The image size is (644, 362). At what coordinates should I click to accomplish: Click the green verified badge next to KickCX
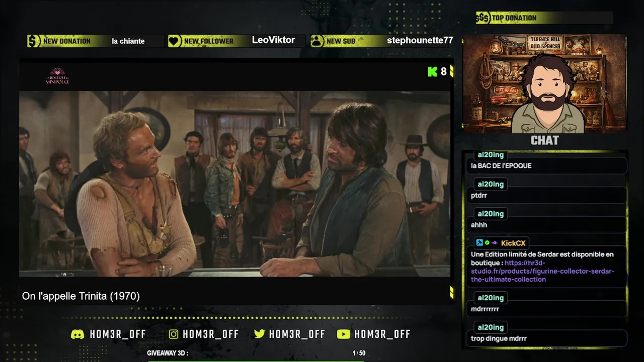click(487, 243)
